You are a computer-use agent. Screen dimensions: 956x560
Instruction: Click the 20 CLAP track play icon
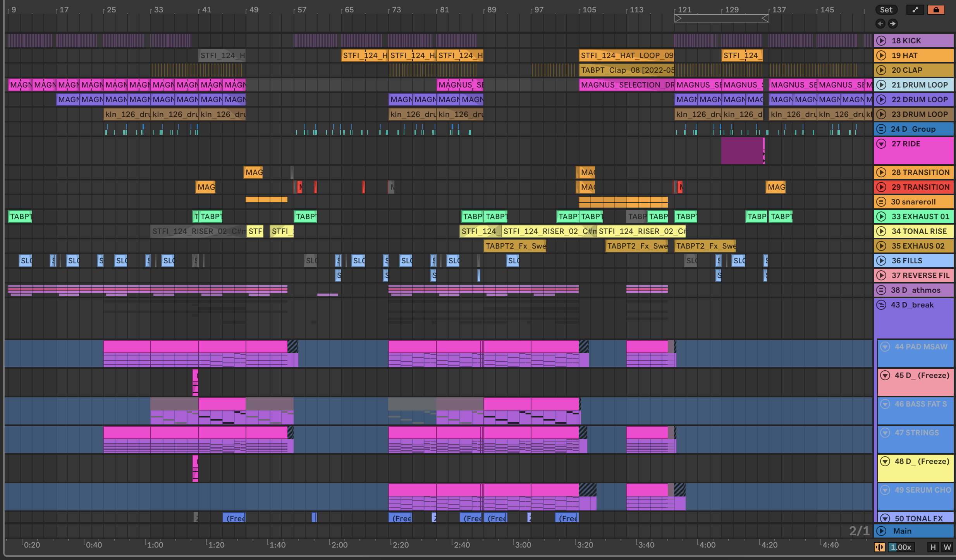point(881,70)
